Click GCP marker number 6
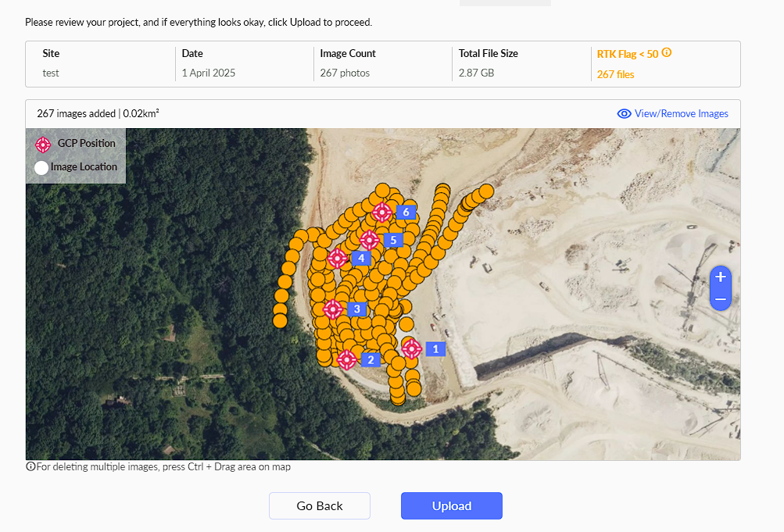784x532 pixels. coord(382,212)
